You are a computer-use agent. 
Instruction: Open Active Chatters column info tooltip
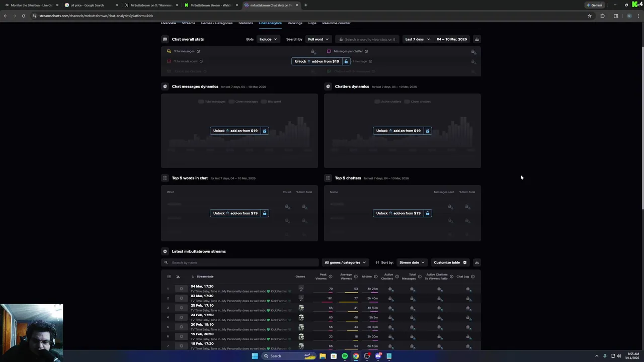pos(397,277)
